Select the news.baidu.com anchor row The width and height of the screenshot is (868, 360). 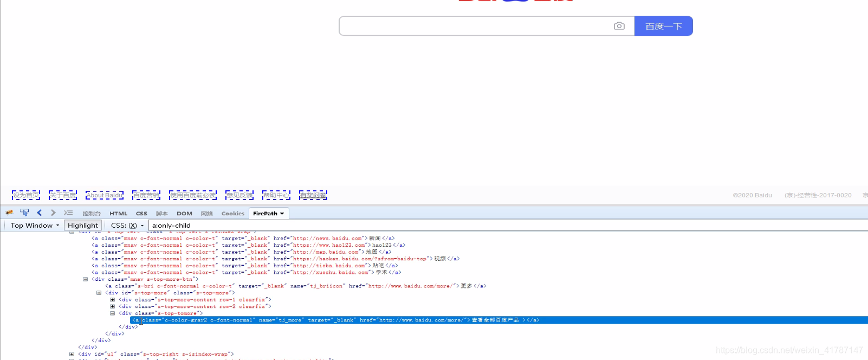point(243,238)
